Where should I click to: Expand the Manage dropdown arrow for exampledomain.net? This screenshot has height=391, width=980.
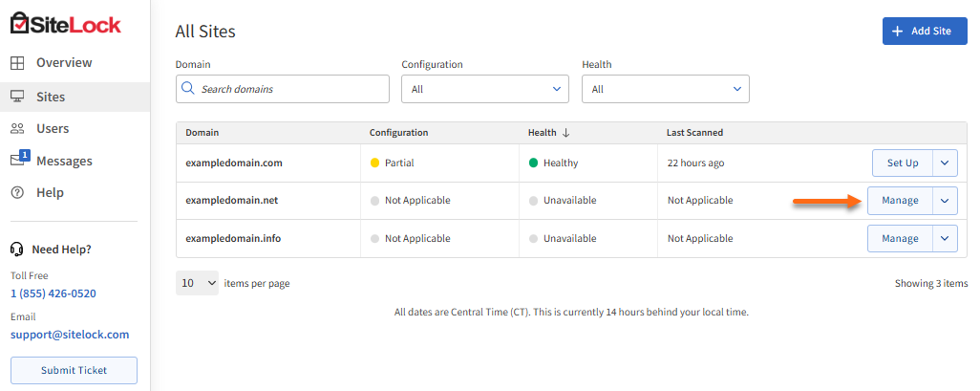click(945, 200)
